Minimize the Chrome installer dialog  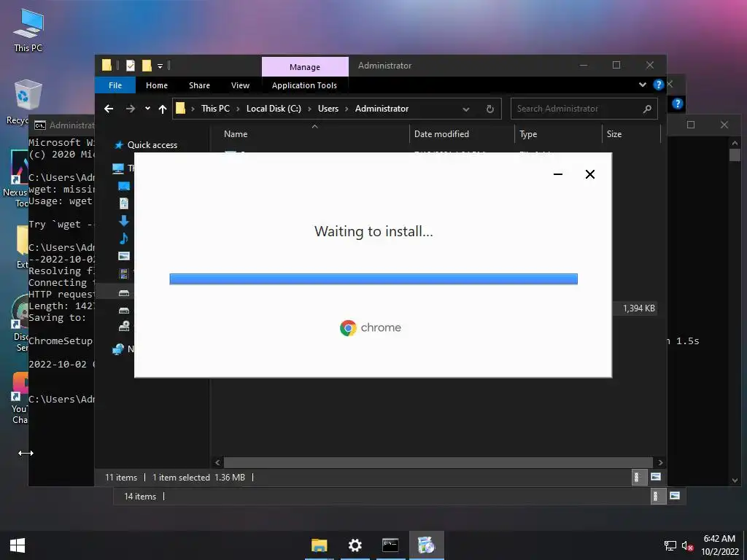click(558, 174)
